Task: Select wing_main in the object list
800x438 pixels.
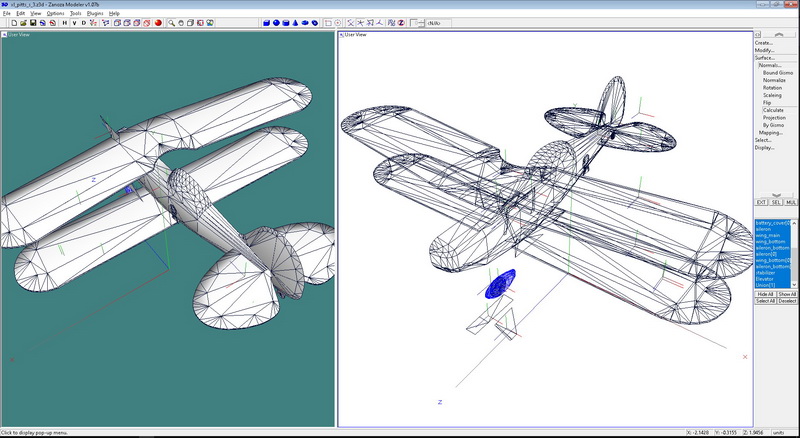Action: tap(769, 236)
